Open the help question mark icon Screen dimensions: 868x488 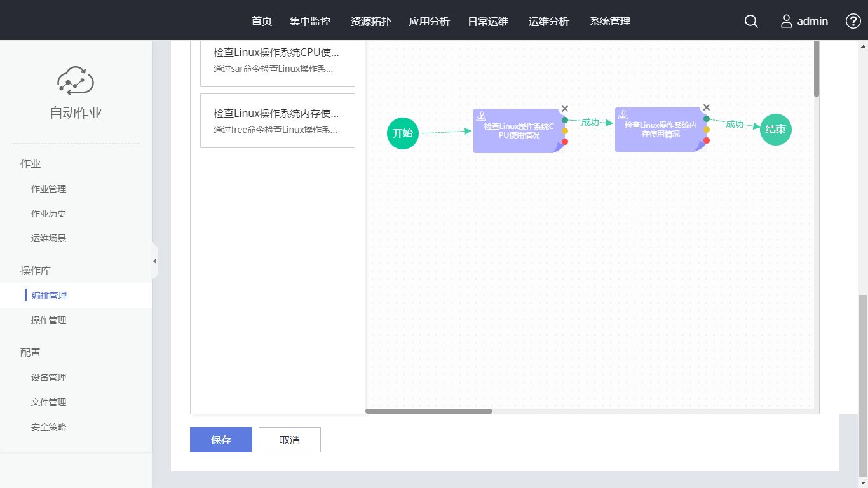pos(853,21)
